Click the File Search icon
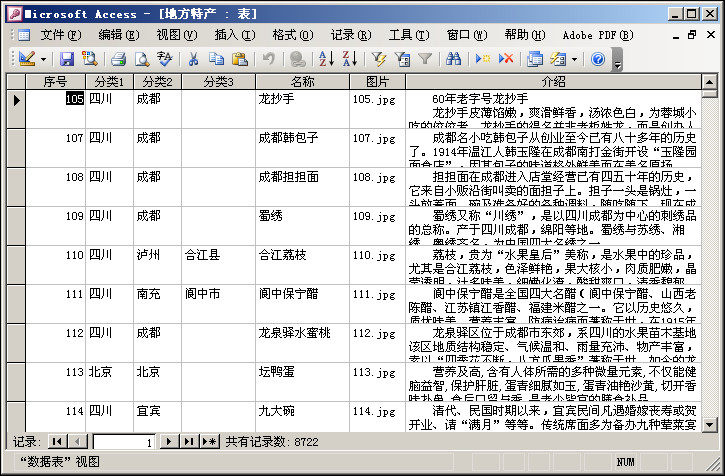Image resolution: width=725 pixels, height=476 pixels. [x=90, y=59]
